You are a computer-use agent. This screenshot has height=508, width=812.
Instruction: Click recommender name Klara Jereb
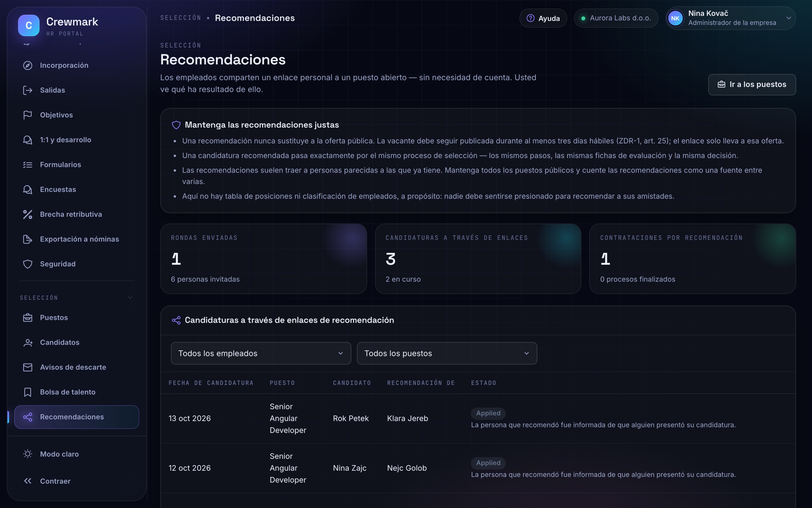(407, 418)
